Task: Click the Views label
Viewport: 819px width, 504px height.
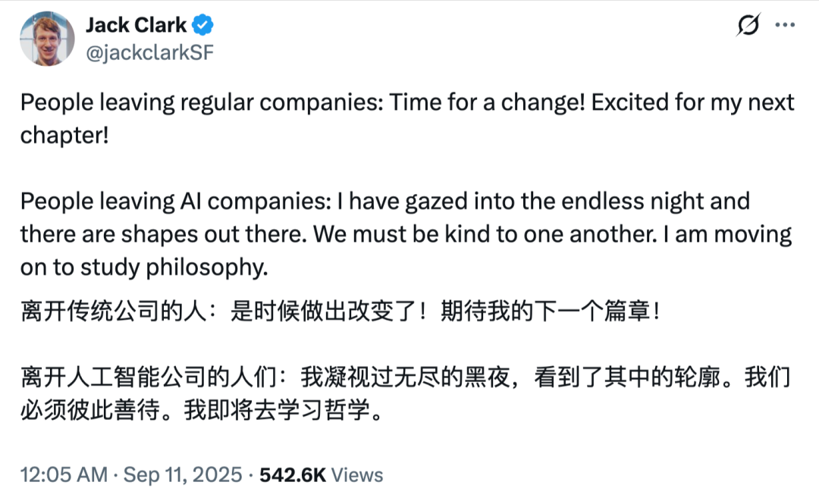Action: click(x=358, y=475)
